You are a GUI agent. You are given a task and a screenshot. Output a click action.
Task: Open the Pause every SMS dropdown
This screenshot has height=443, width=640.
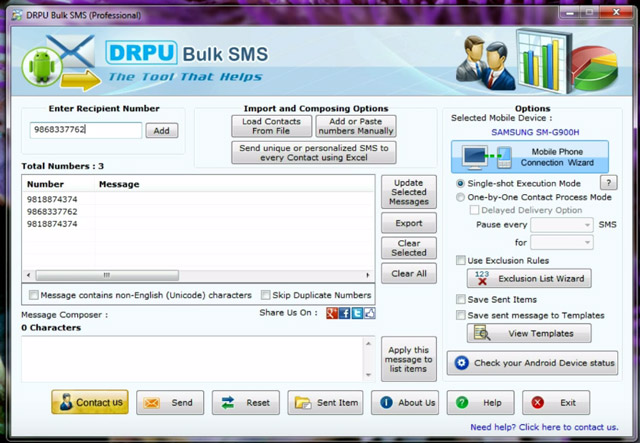click(562, 225)
